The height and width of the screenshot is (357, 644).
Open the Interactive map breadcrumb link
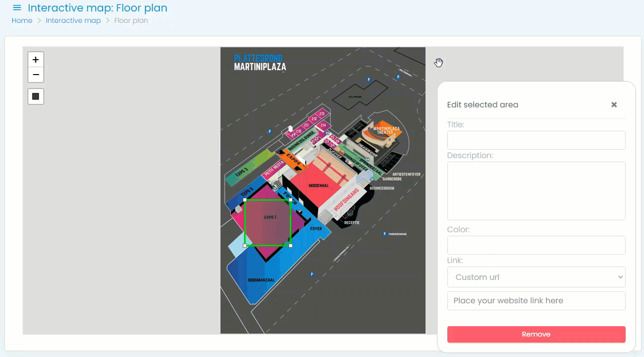[73, 20]
